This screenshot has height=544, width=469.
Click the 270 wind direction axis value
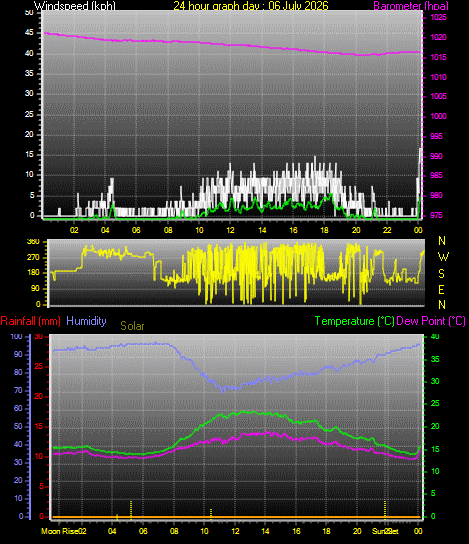[x=33, y=258]
